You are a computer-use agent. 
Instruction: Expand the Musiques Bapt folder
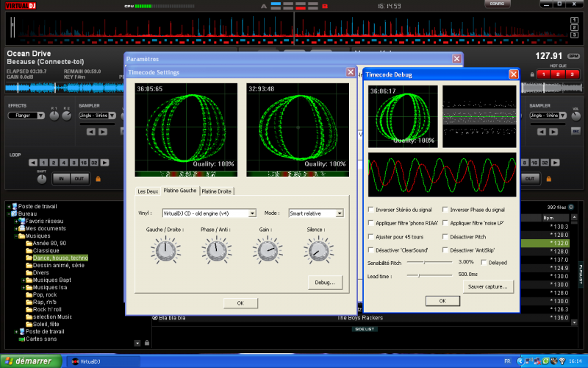point(22,280)
